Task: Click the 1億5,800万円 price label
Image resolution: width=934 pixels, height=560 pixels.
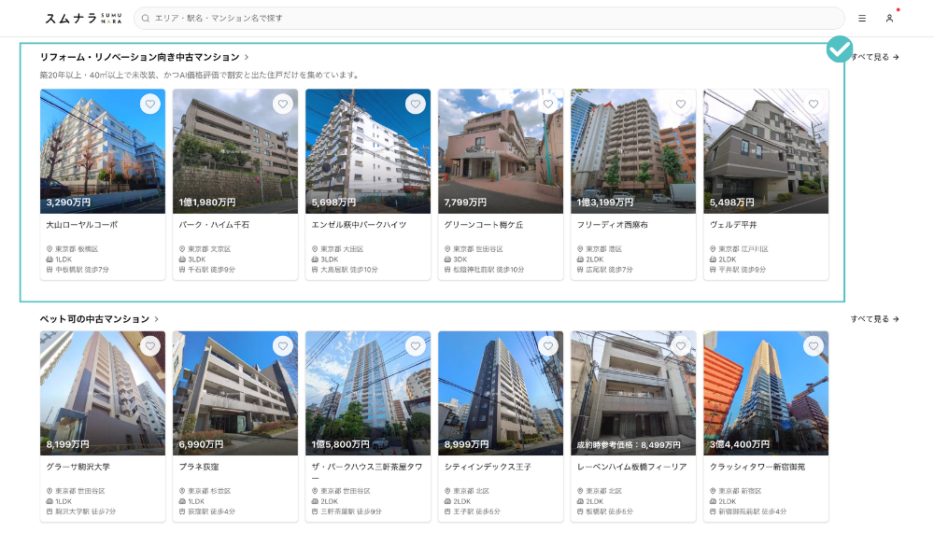Action: tap(341, 444)
